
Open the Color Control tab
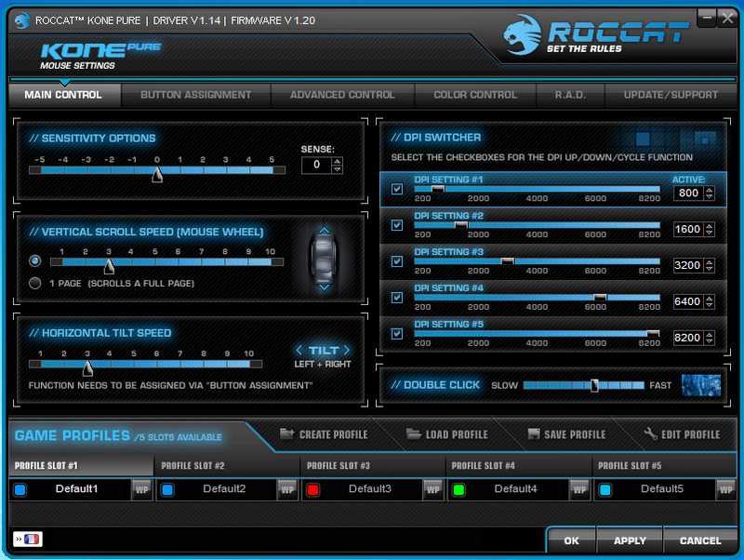[x=474, y=95]
